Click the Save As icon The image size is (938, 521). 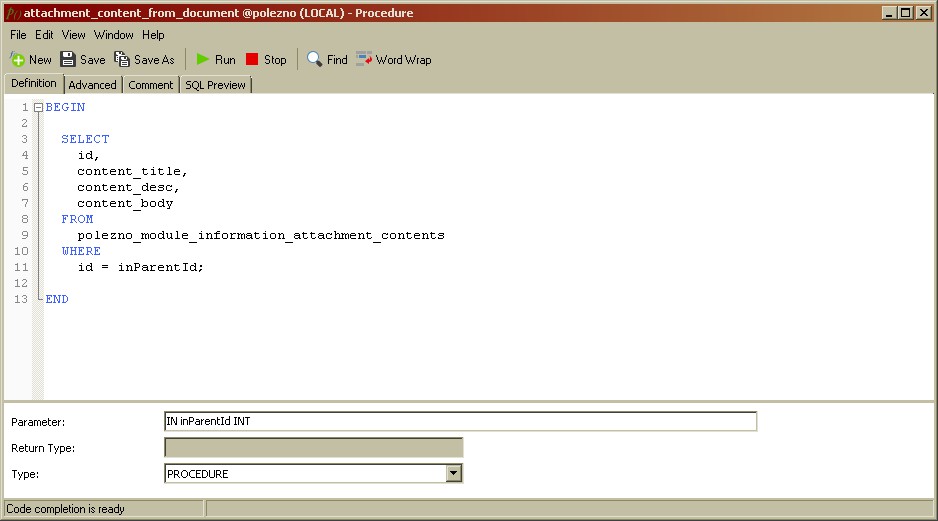(121, 59)
